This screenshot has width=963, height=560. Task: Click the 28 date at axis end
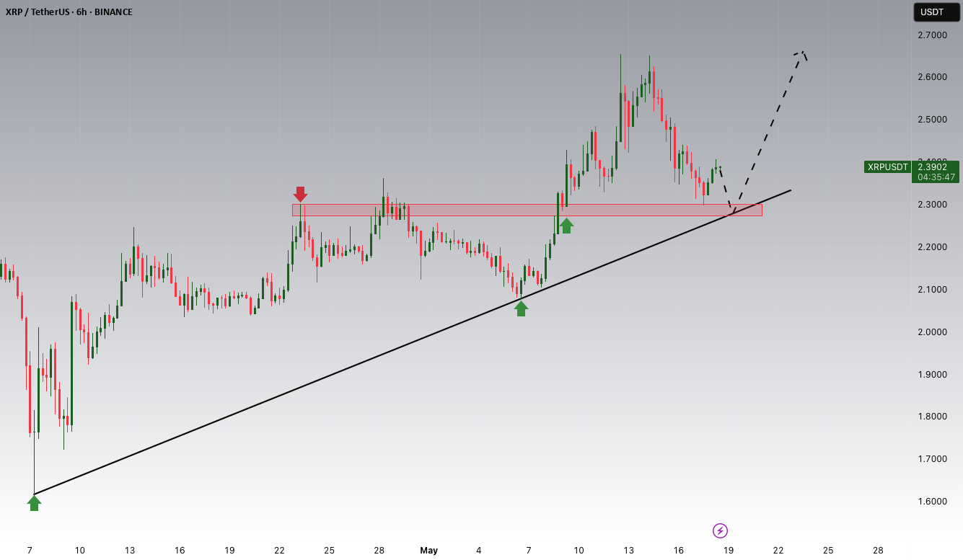coord(878,551)
